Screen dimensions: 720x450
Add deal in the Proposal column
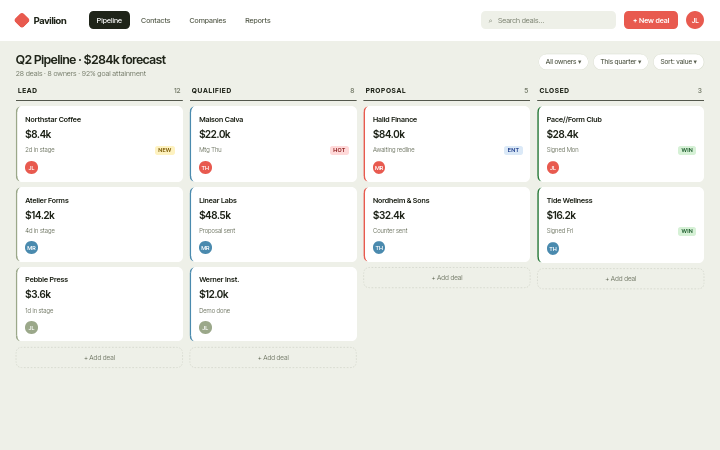pyautogui.click(x=447, y=278)
